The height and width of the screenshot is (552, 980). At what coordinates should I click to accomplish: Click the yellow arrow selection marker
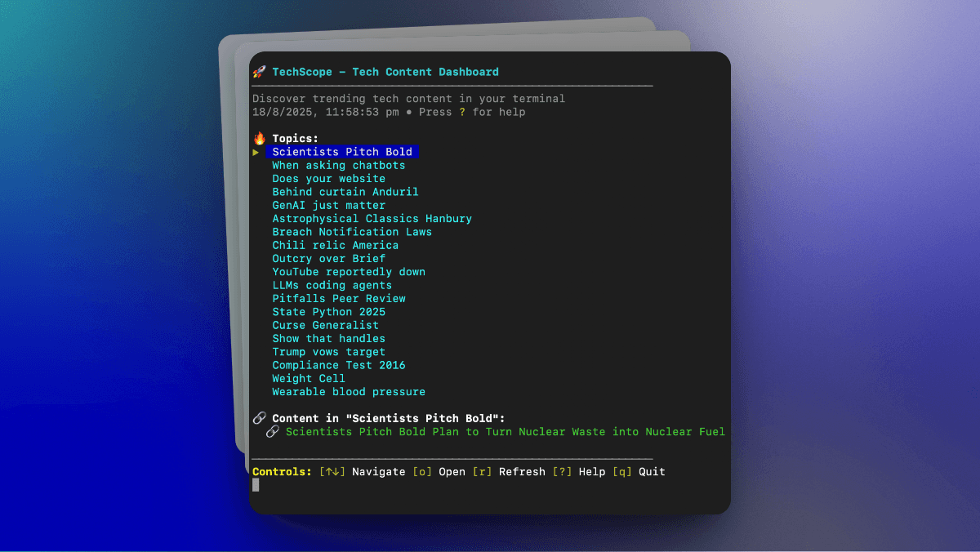256,152
